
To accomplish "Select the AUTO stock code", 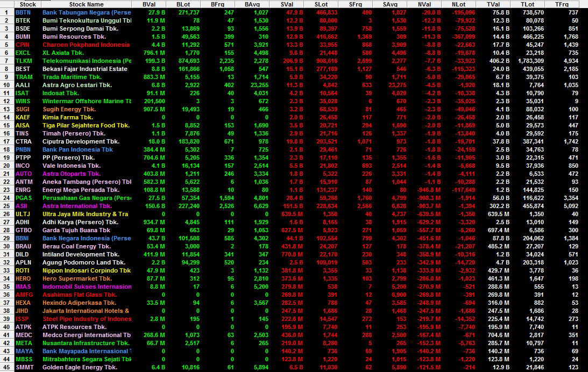I will pyautogui.click(x=24, y=174).
